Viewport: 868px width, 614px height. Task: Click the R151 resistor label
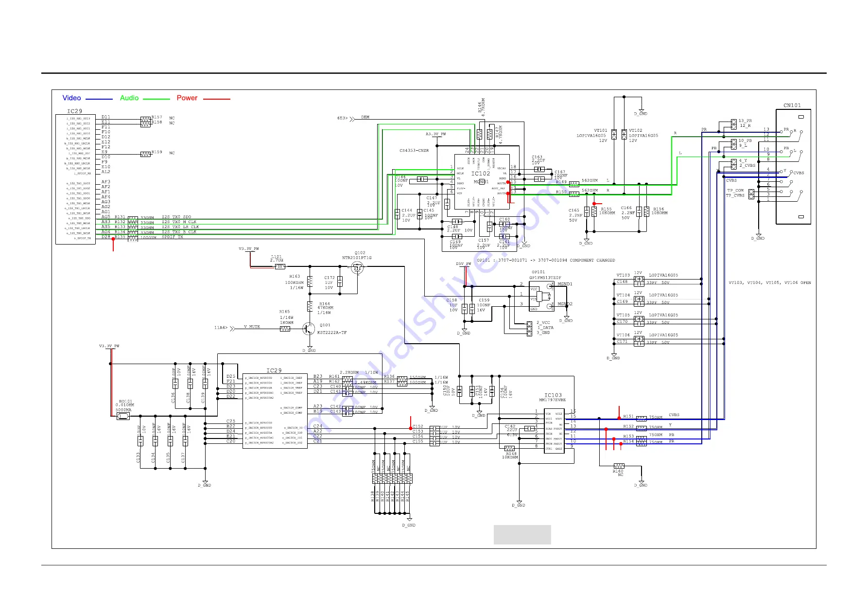coord(628,417)
